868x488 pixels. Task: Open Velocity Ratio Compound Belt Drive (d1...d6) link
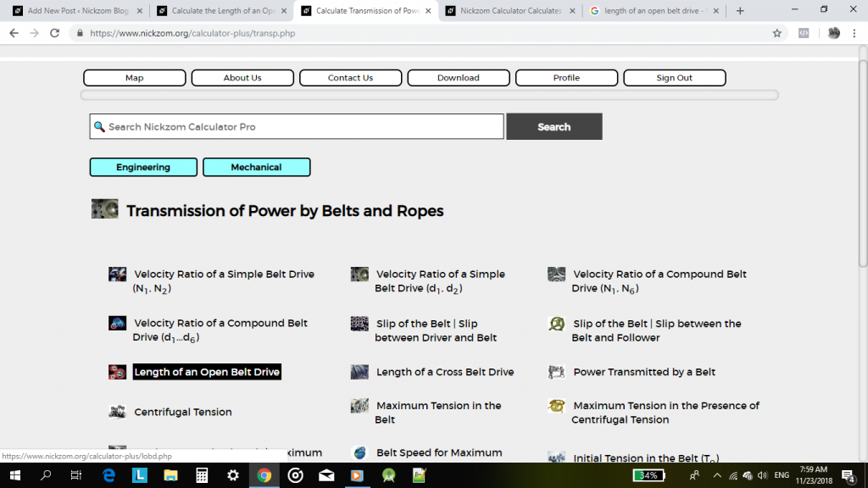click(220, 330)
